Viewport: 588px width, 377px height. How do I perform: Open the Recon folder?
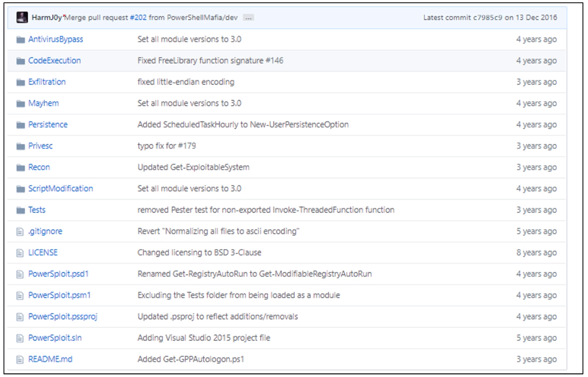tap(39, 168)
